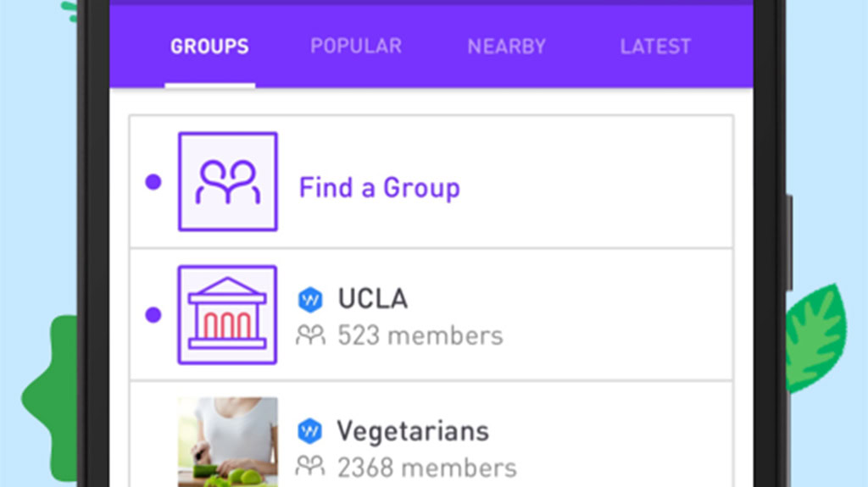Screen dimensions: 868x487
Task: Click the "523 members" count text
Action: (420, 335)
